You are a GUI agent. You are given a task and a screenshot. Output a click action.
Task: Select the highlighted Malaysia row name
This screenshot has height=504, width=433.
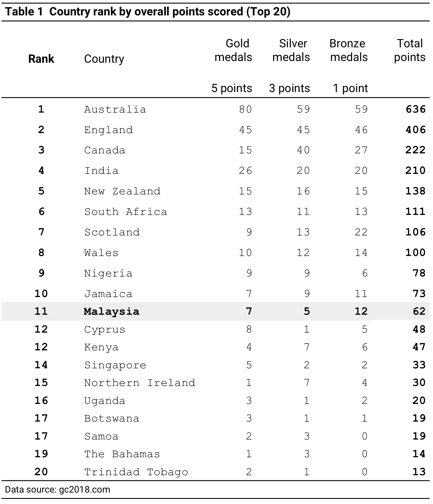click(x=112, y=311)
